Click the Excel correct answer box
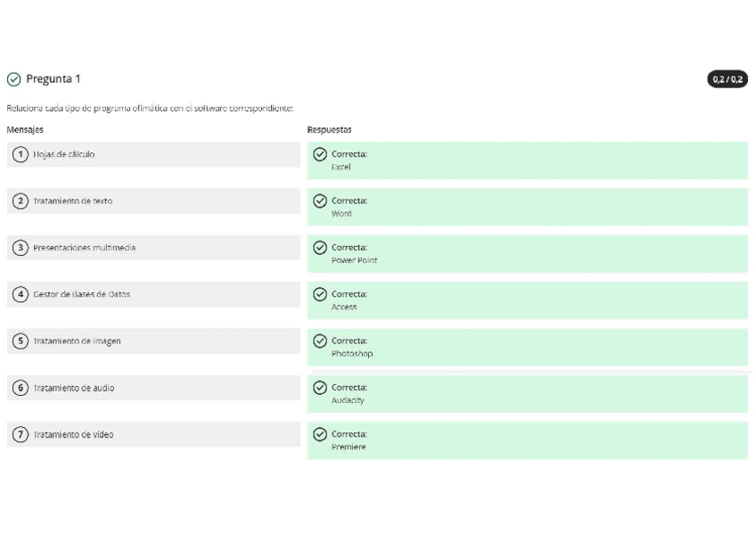Viewport: 756px width, 534px height. [527, 160]
